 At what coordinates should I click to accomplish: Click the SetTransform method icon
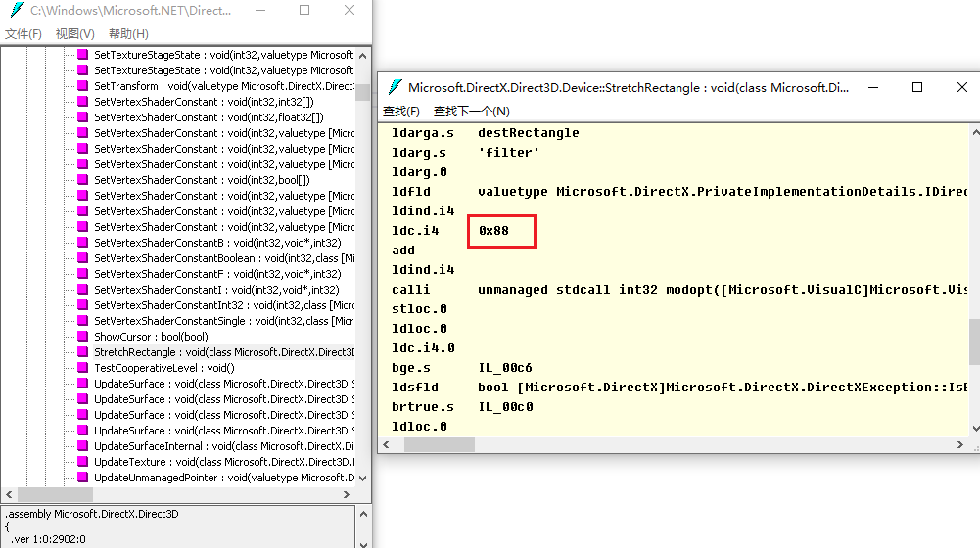click(x=82, y=85)
